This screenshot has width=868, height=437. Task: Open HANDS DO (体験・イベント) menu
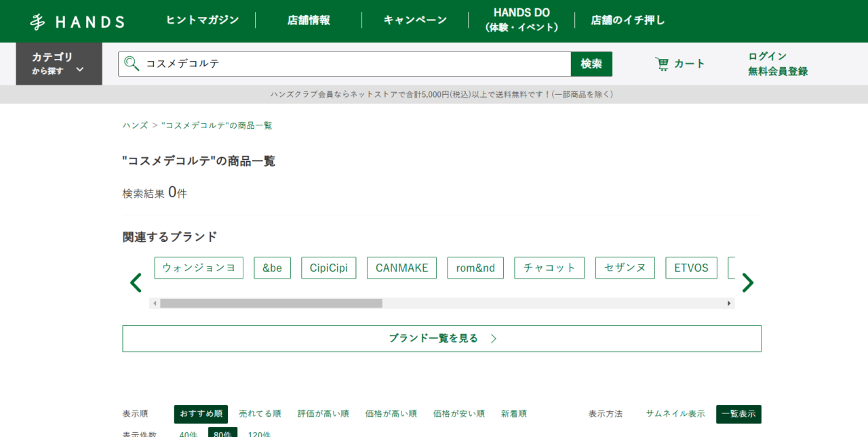click(x=521, y=20)
